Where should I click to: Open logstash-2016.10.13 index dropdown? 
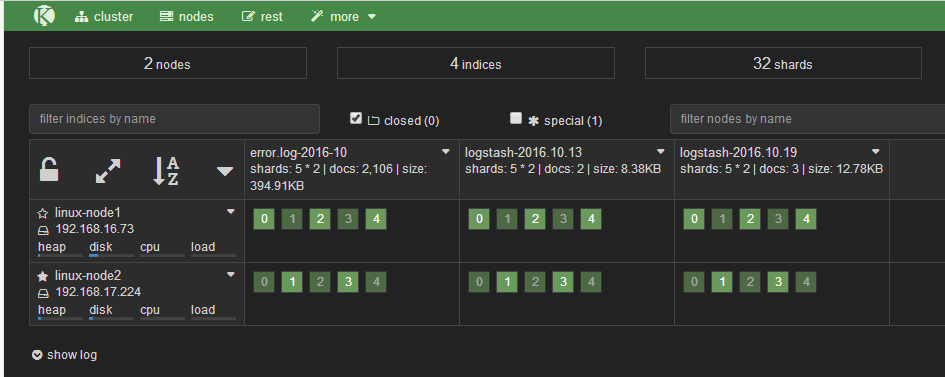point(661,152)
